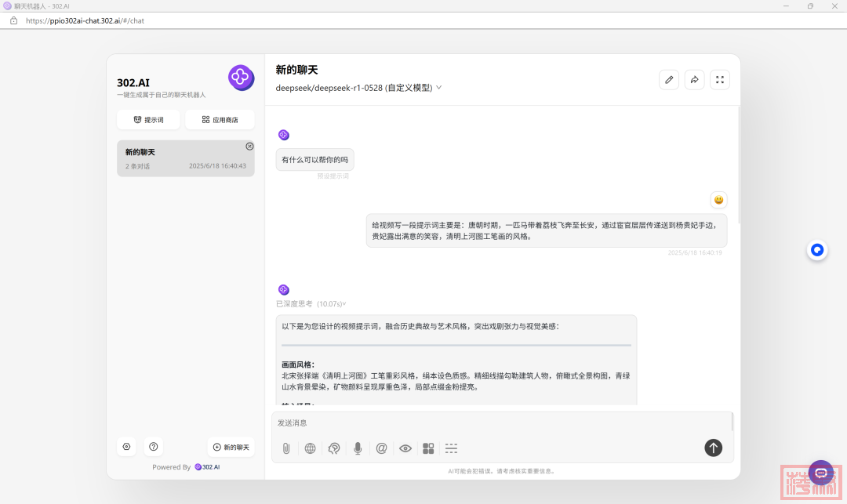Delete the 新的聊天 conversation from sidebar
The width and height of the screenshot is (847, 504).
click(x=249, y=147)
